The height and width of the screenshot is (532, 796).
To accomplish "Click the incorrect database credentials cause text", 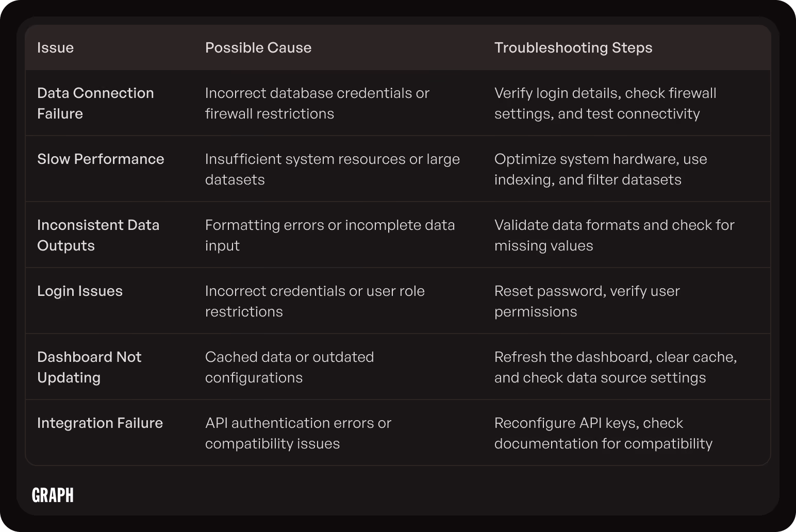I will coord(317,103).
